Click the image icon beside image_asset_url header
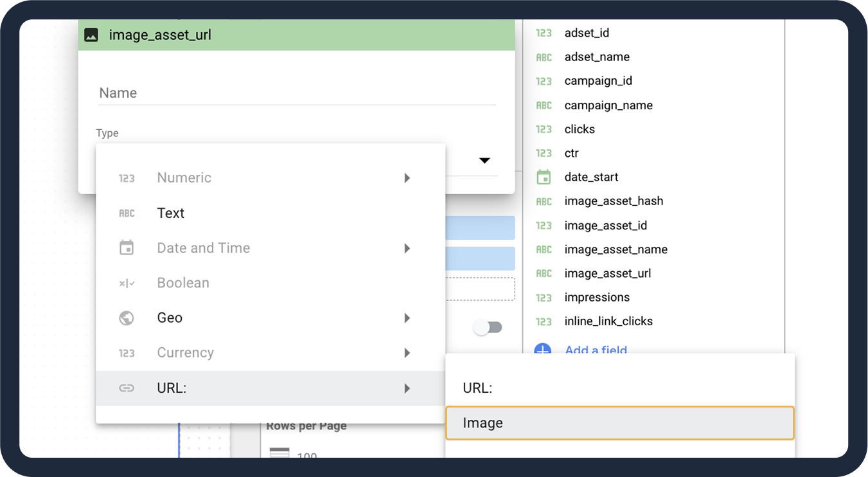Viewport: 868px width, 477px height. (92, 35)
